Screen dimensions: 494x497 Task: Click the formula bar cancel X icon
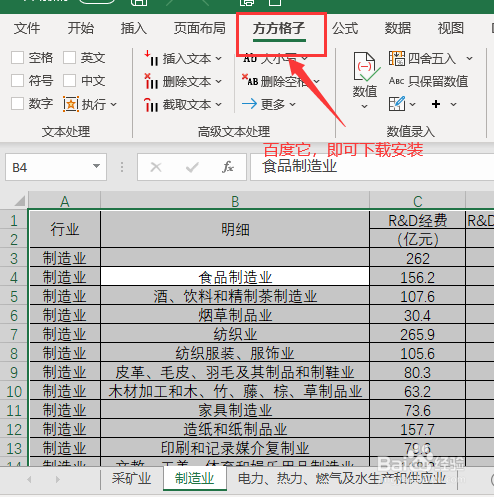(156, 167)
